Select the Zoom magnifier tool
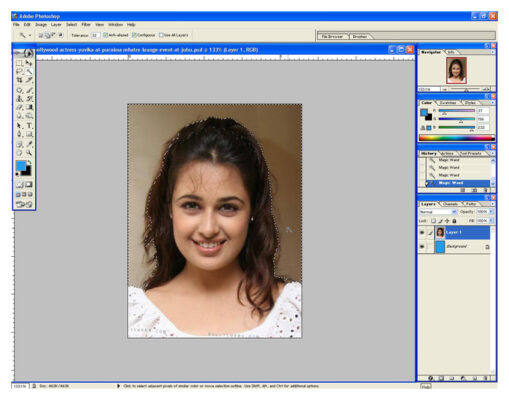This screenshot has width=509, height=400. (x=29, y=153)
